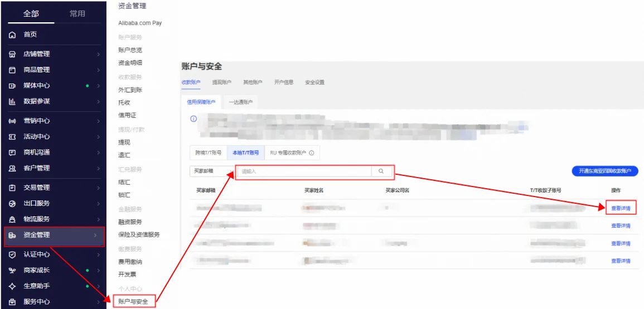Screen dimensions: 644x309
Task: Click the sprout icon beside 商家成长
Action: [12, 271]
